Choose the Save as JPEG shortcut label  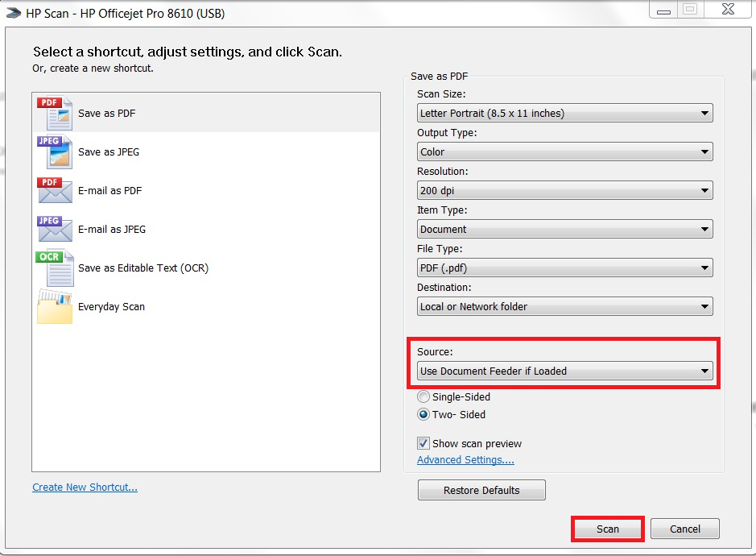[x=109, y=152]
